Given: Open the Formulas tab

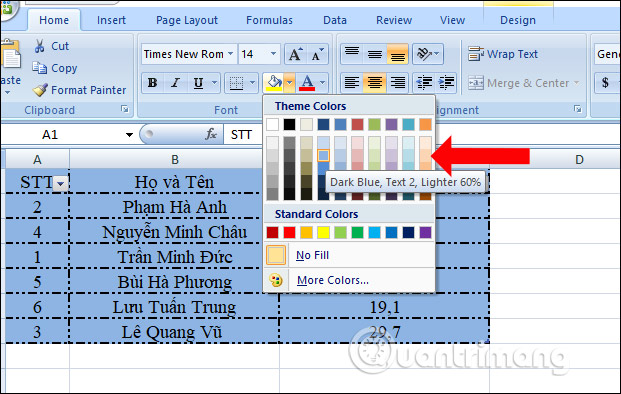Looking at the screenshot, I should click(269, 20).
